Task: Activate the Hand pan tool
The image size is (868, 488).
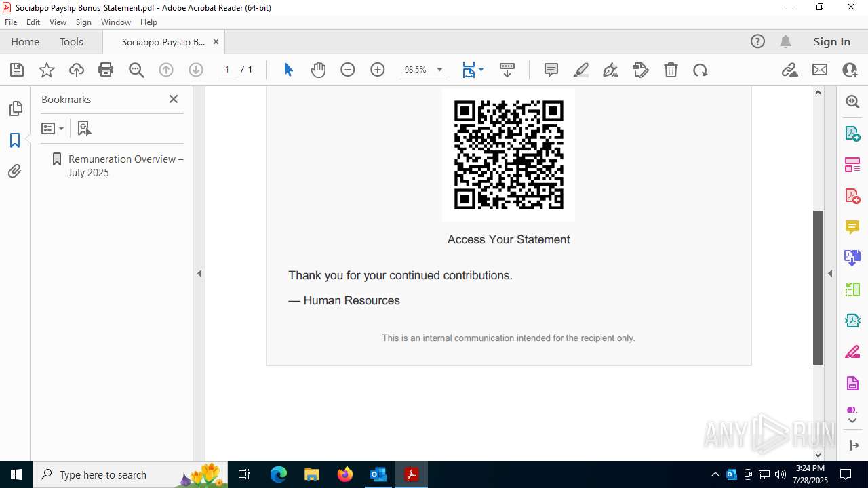Action: pos(318,70)
